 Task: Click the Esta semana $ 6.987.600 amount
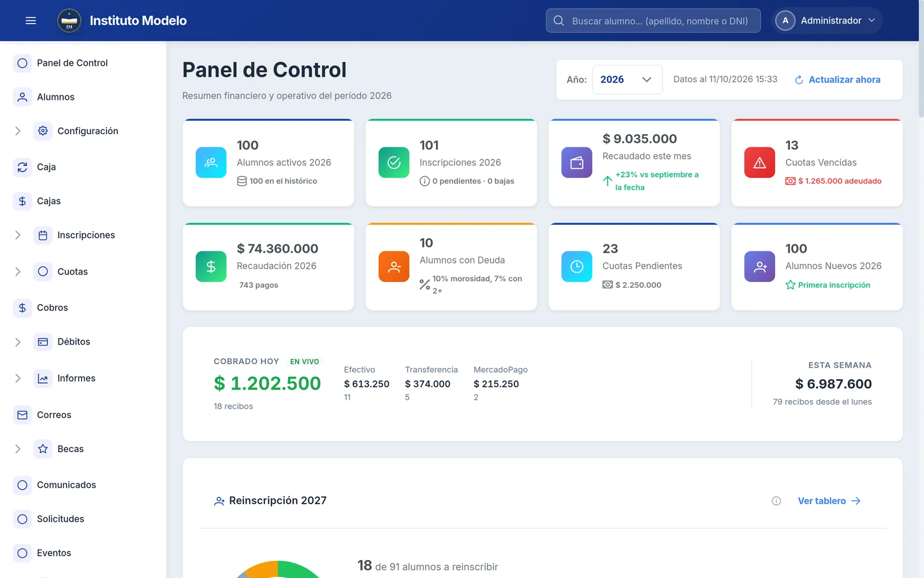[x=833, y=384]
